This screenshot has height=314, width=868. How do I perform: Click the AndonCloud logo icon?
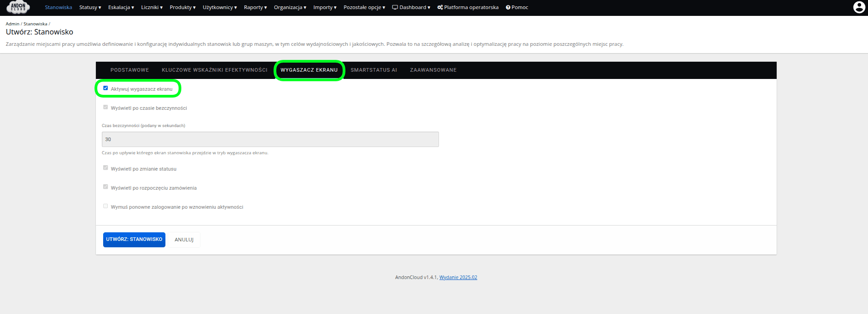(18, 7)
